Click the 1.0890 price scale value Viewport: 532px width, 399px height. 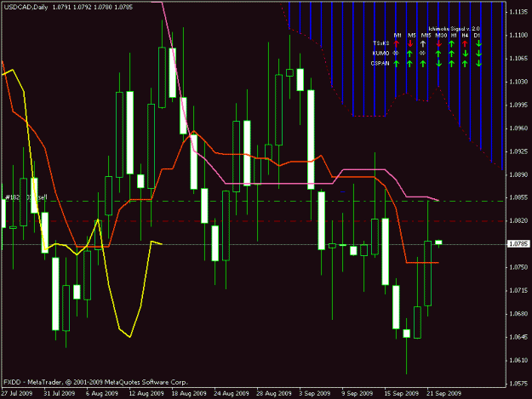tap(518, 174)
